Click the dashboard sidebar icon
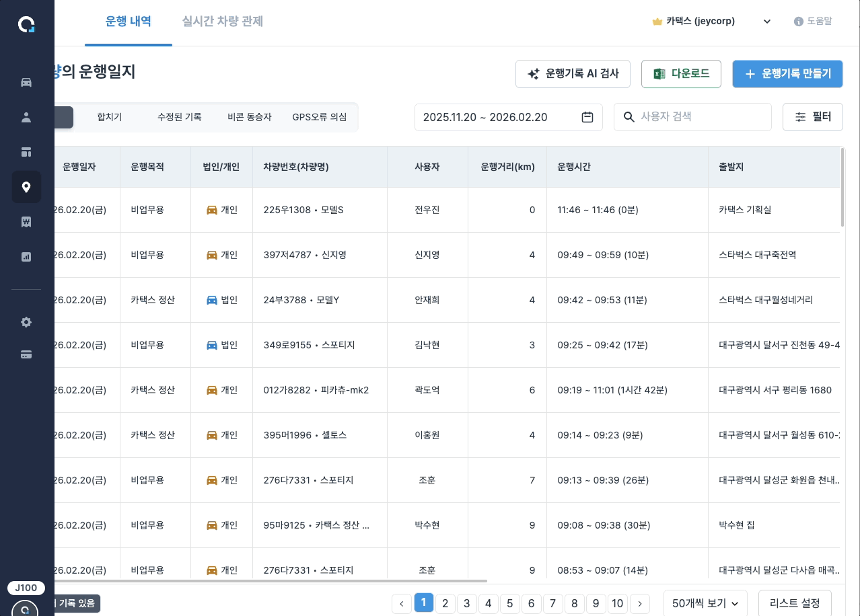860x616 pixels. click(26, 152)
